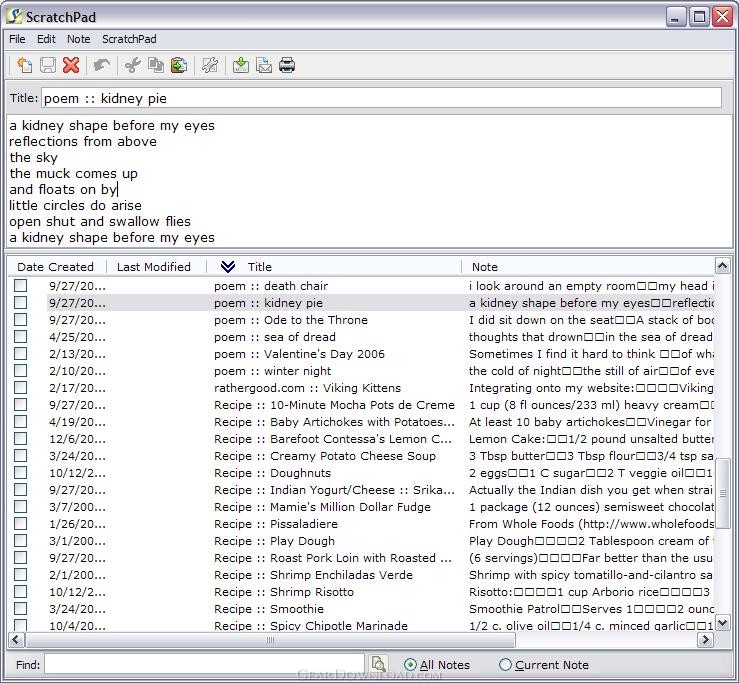Select 'Recipe :: Shrimp Enchiladas Verde'
The height and width of the screenshot is (683, 739).
[313, 575]
